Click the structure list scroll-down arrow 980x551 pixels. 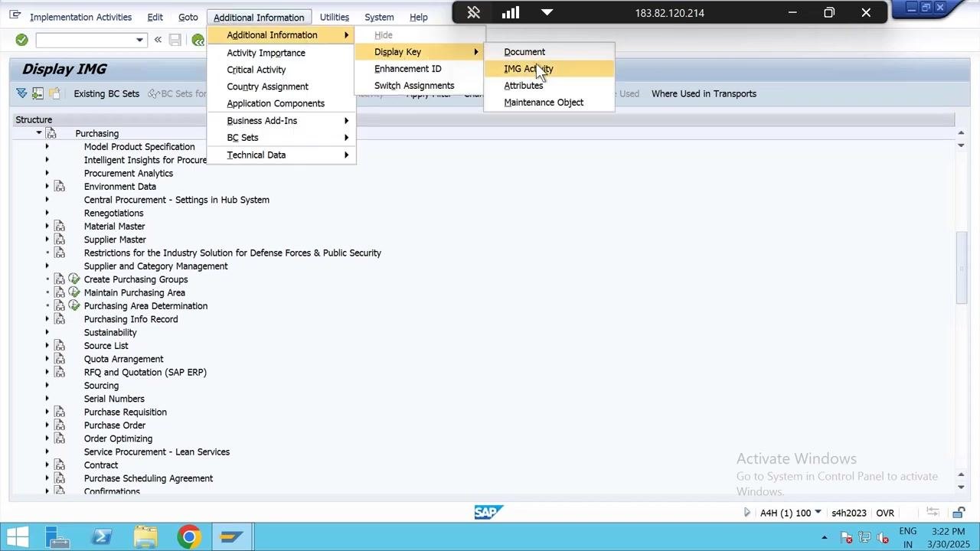[961, 487]
